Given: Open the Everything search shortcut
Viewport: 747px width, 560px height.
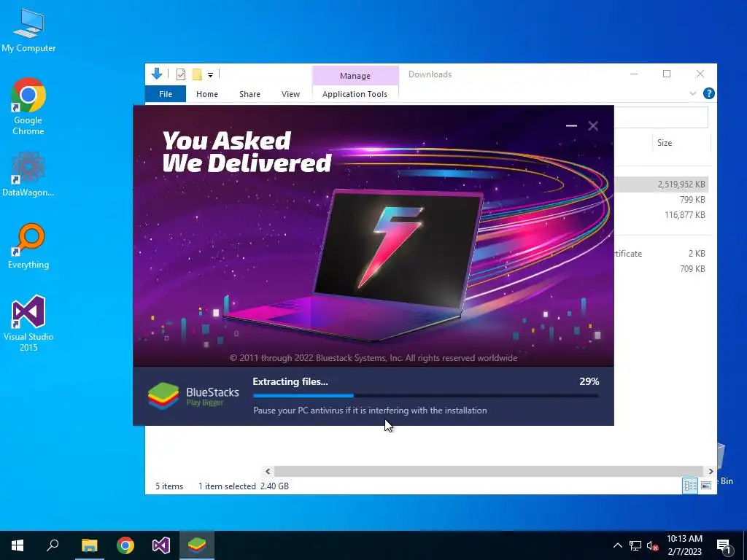Looking at the screenshot, I should point(28,246).
